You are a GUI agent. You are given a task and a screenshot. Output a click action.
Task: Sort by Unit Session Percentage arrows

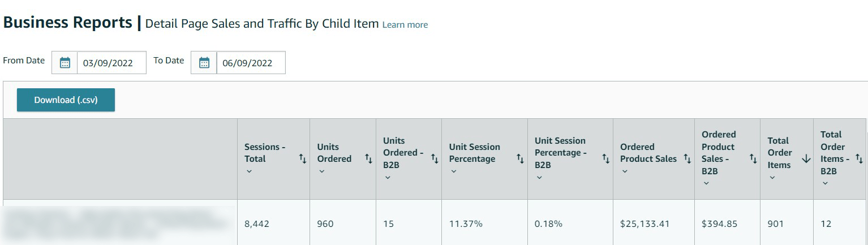(x=521, y=159)
